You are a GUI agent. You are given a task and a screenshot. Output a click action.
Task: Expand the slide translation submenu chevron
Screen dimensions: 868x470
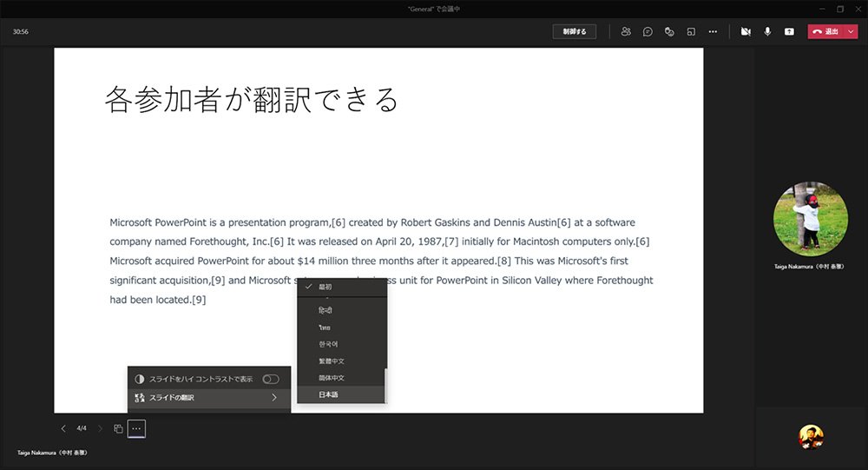point(274,397)
